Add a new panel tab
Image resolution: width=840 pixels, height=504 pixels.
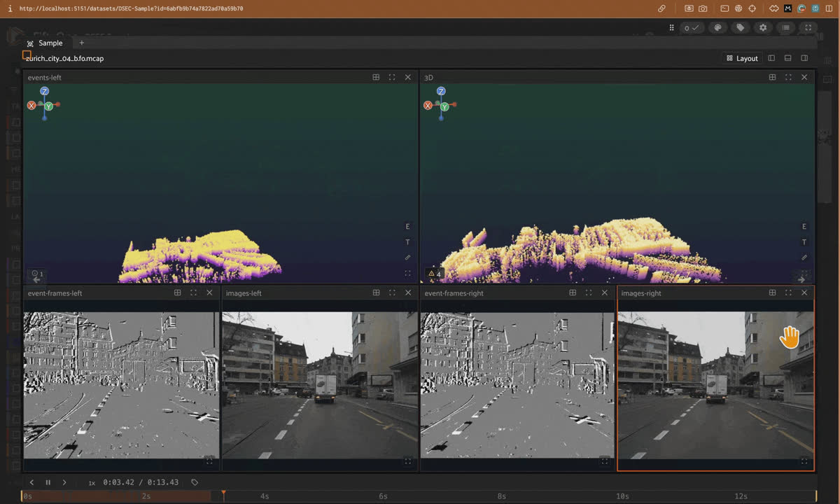81,43
